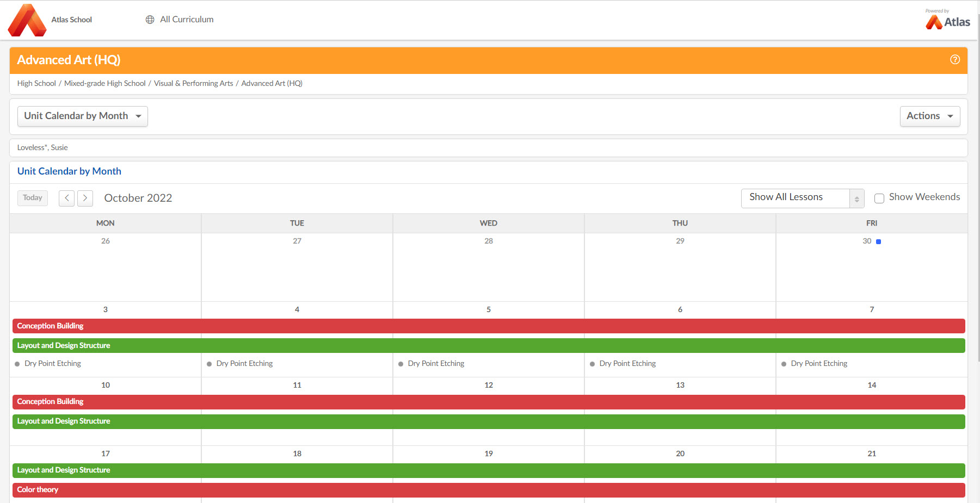Open the help question-mark icon

pos(955,60)
